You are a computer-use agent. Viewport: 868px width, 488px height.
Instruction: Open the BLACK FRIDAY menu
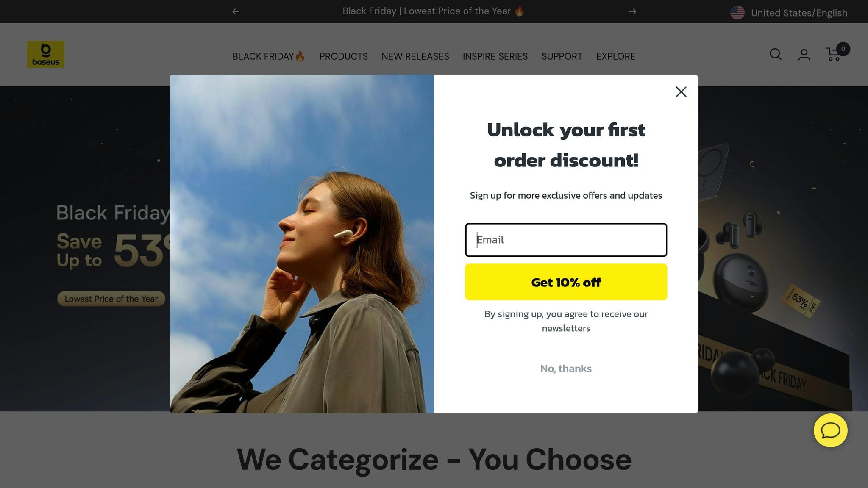[x=268, y=56]
